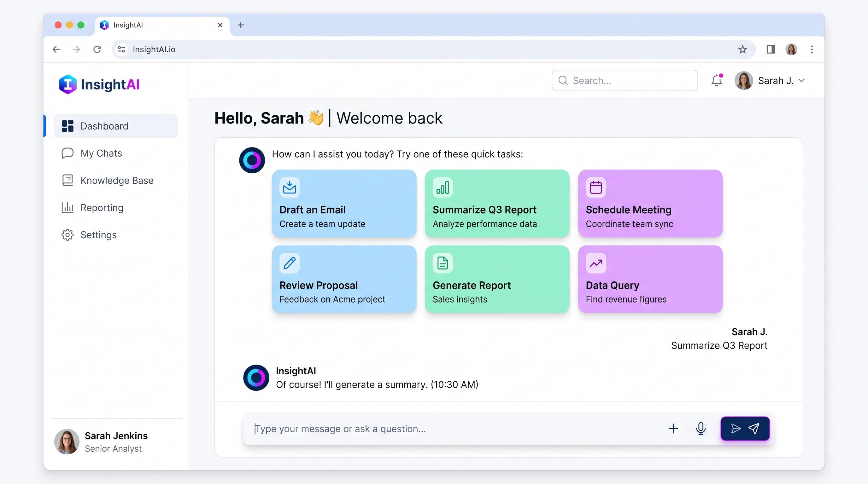Open Settings in the sidebar
868x484 pixels.
point(115,235)
